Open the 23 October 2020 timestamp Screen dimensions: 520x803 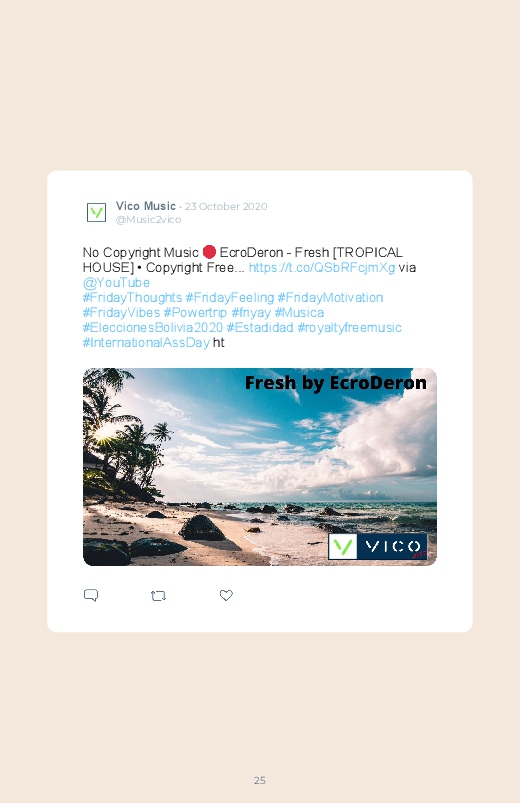point(226,206)
